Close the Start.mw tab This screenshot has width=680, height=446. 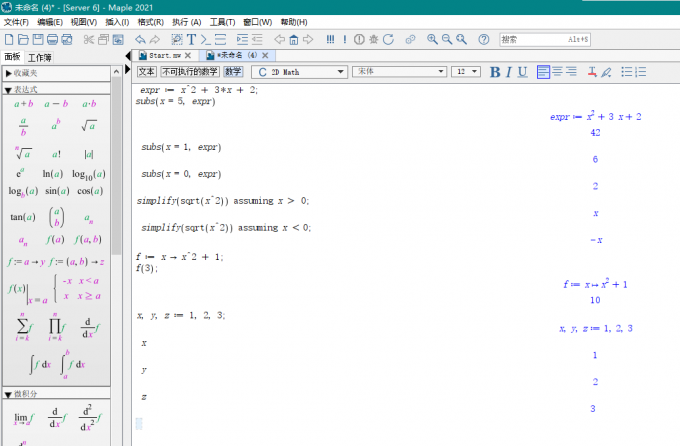click(188, 56)
